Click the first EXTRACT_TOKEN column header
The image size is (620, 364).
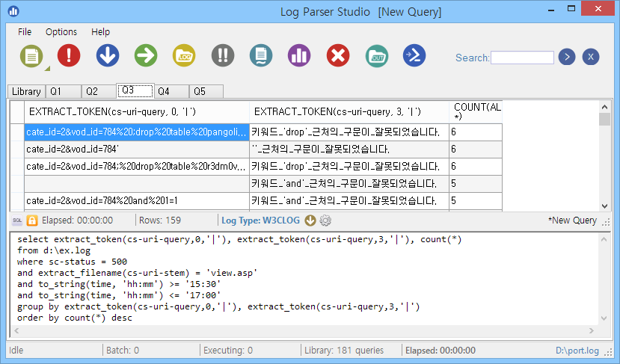pos(137,112)
